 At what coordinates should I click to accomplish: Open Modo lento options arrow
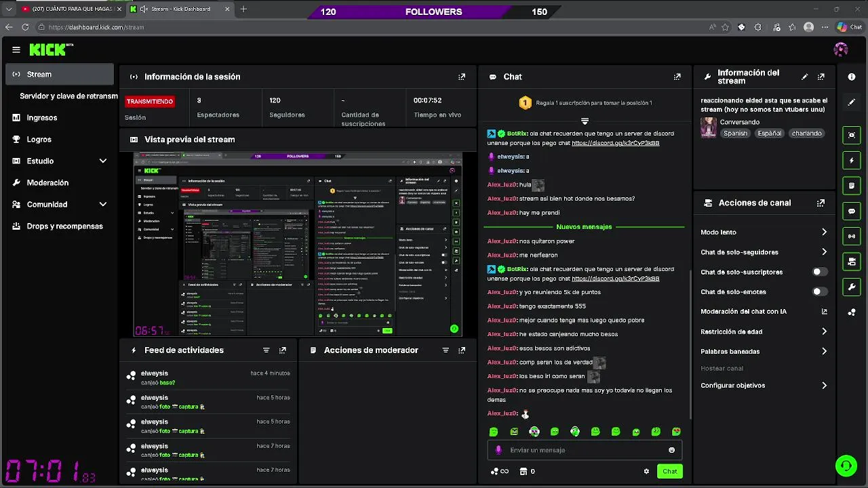[x=824, y=232]
